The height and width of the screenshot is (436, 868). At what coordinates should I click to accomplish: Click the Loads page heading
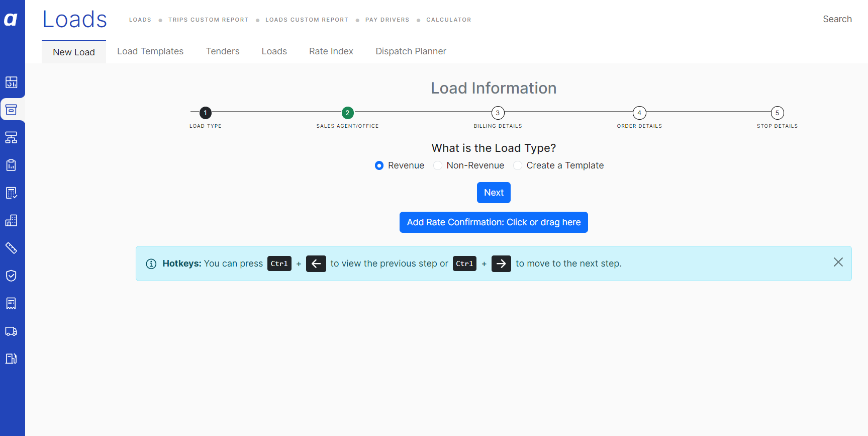(x=75, y=20)
